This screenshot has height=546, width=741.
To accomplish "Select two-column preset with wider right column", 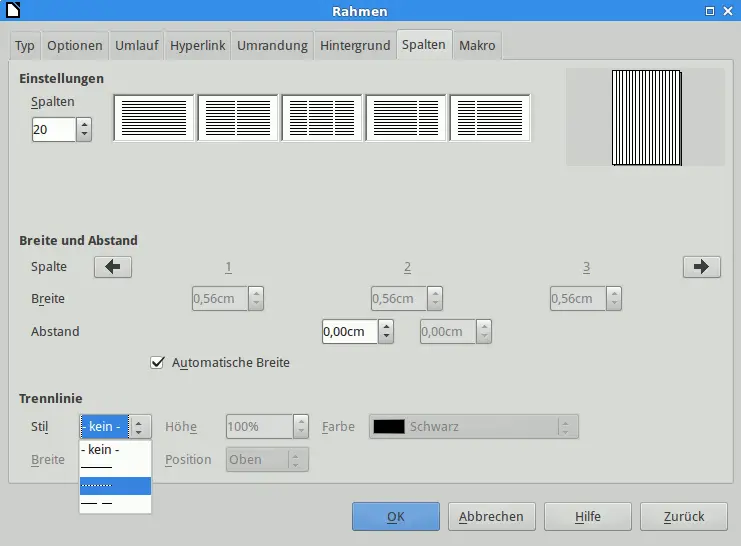I will click(490, 118).
